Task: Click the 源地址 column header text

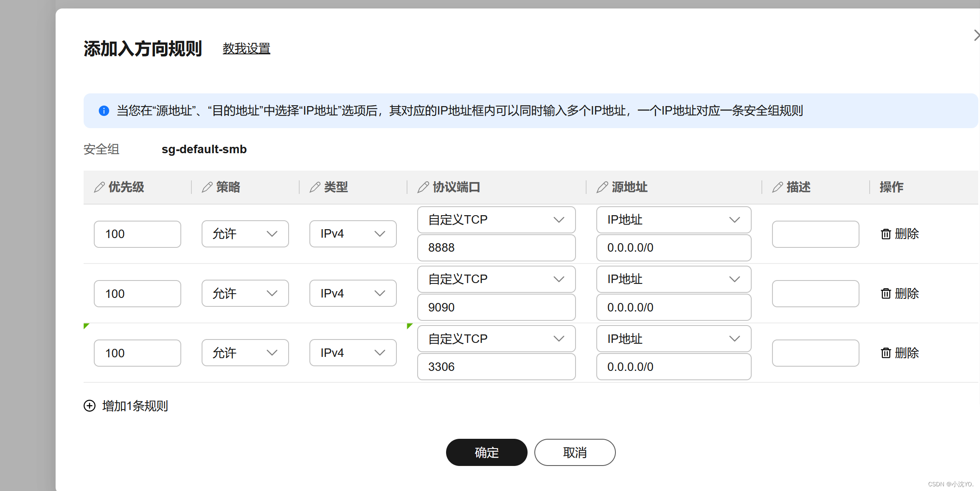Action: pyautogui.click(x=630, y=187)
